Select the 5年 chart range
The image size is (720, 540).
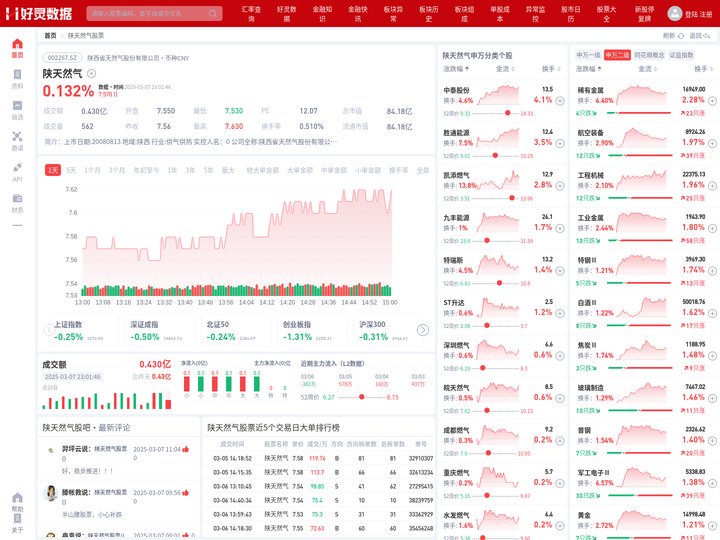(x=208, y=170)
